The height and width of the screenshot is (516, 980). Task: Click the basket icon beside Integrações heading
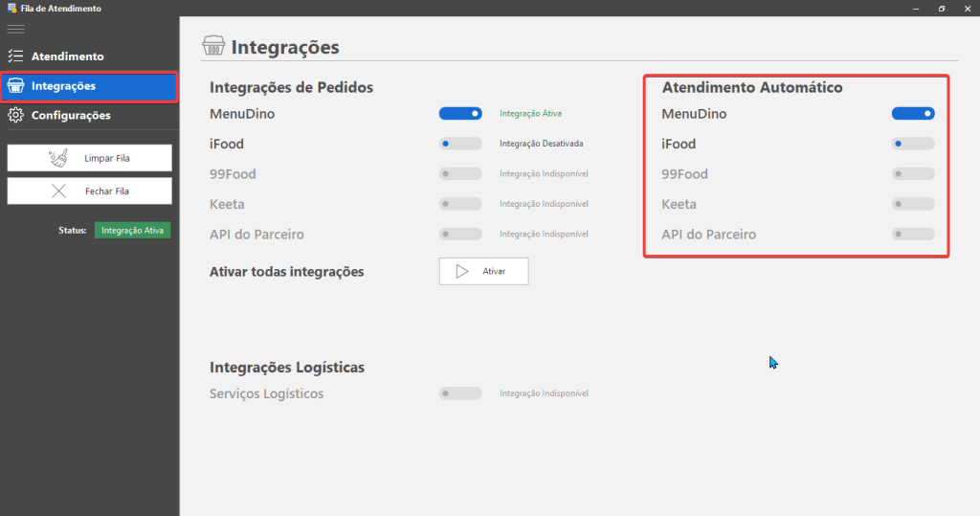[213, 46]
